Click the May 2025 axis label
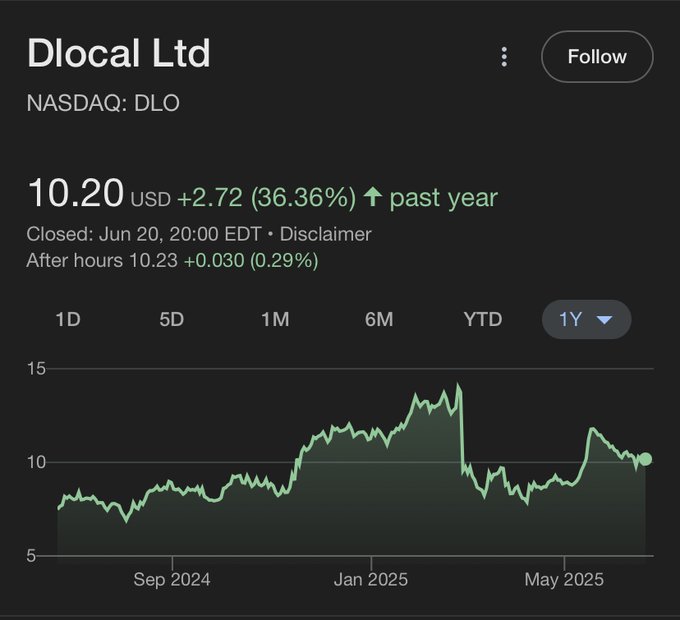Screen dimensions: 680x620 pyautogui.click(x=564, y=580)
